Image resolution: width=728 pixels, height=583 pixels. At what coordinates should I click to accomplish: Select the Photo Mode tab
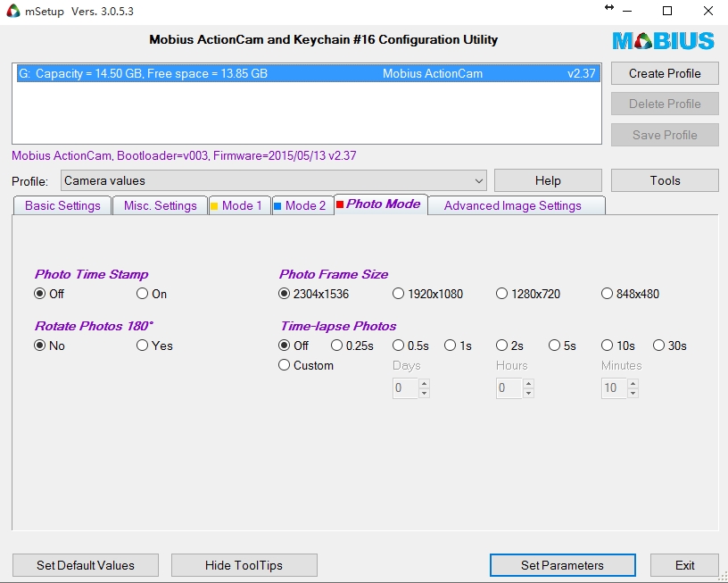coord(381,204)
